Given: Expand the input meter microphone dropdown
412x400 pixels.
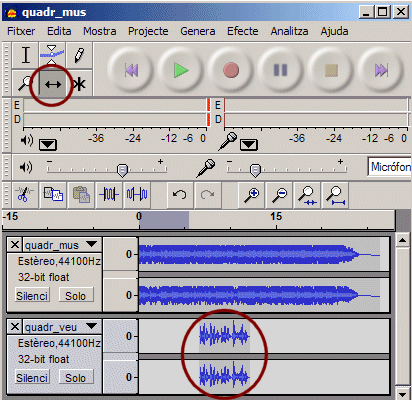Looking at the screenshot, I should pos(249,145).
